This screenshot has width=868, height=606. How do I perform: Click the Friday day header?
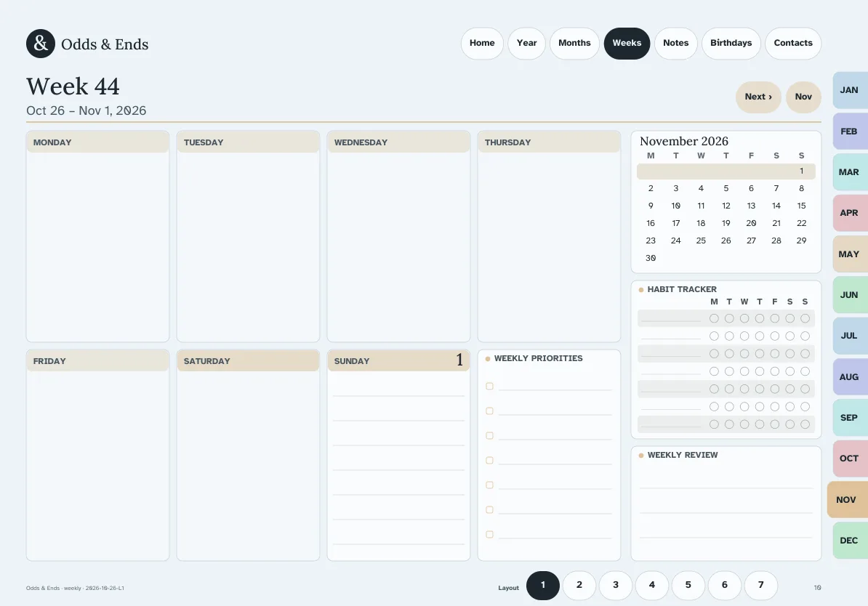point(97,361)
